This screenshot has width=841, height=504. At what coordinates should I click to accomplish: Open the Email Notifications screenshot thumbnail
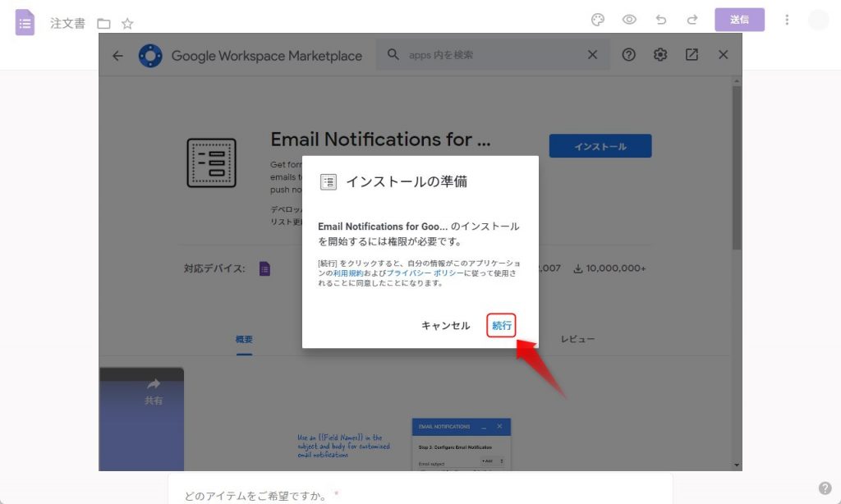pos(462,444)
